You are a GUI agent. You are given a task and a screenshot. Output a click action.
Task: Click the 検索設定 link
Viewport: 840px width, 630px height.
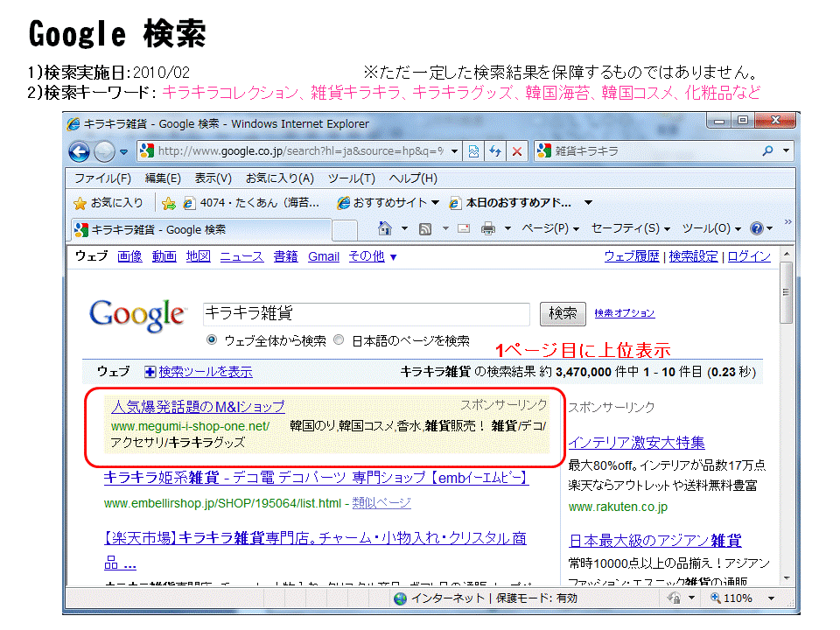693,256
